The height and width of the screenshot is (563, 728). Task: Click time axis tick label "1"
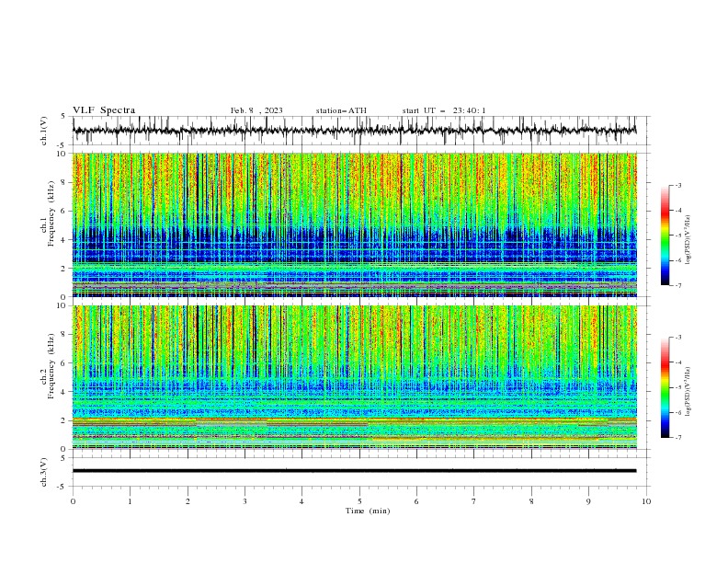click(x=130, y=501)
